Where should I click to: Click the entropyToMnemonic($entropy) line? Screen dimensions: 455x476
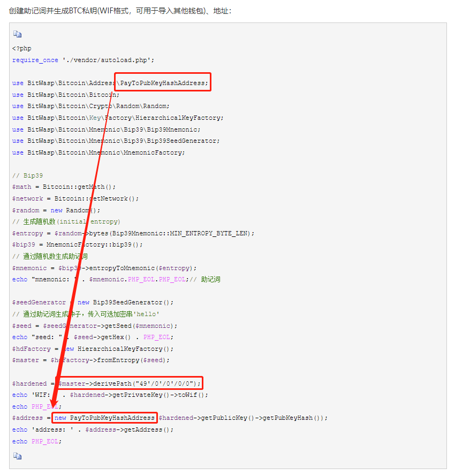click(104, 268)
